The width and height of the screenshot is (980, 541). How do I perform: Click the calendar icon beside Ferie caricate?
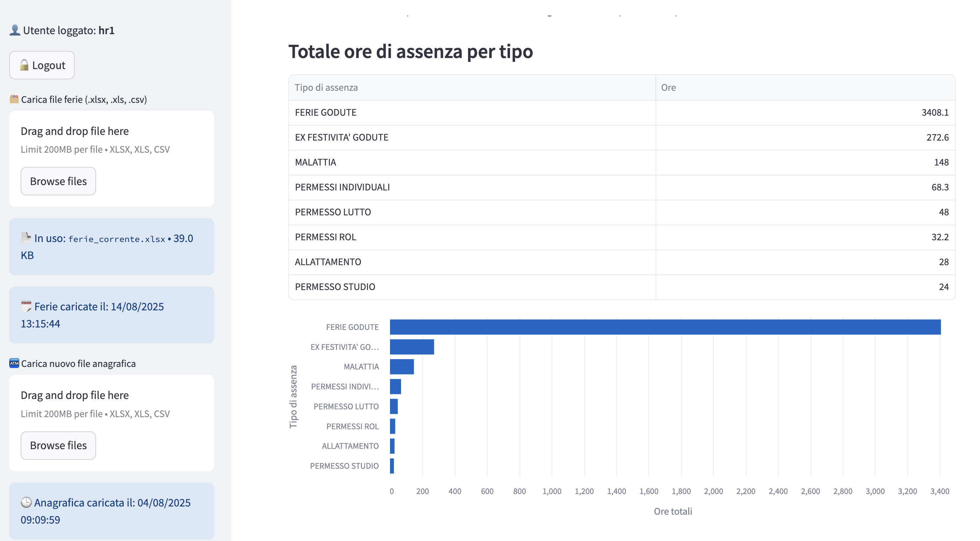point(26,306)
